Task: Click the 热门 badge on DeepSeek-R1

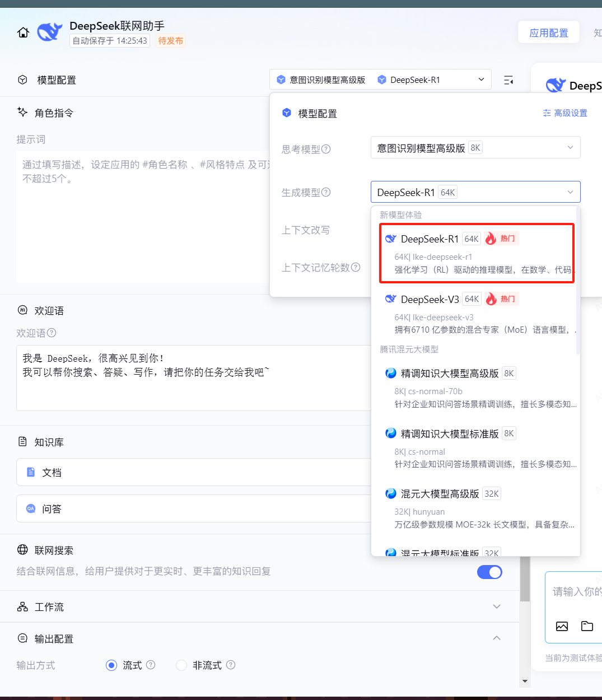Action: pyautogui.click(x=502, y=239)
